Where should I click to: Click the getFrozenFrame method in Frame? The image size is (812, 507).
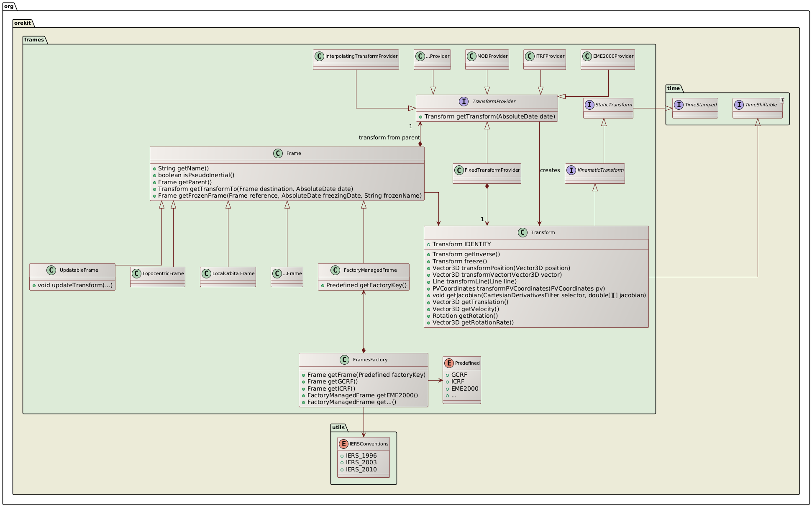(289, 195)
